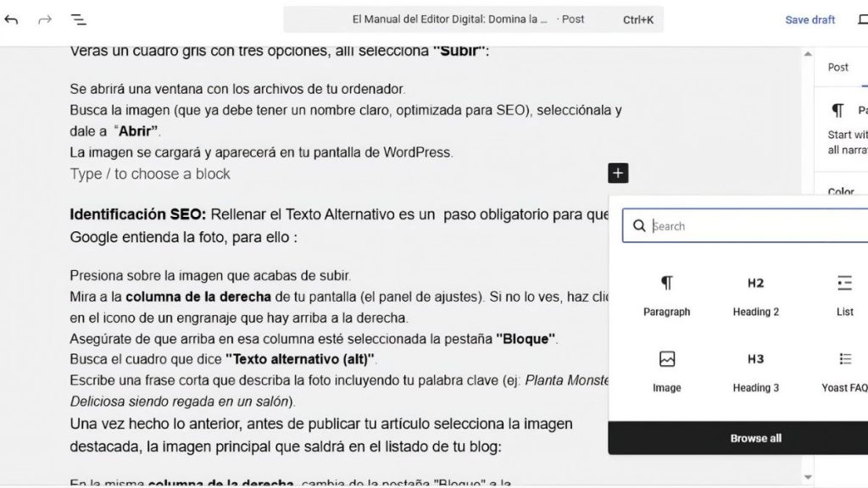Redo the last undone edit

pyautogui.click(x=44, y=20)
